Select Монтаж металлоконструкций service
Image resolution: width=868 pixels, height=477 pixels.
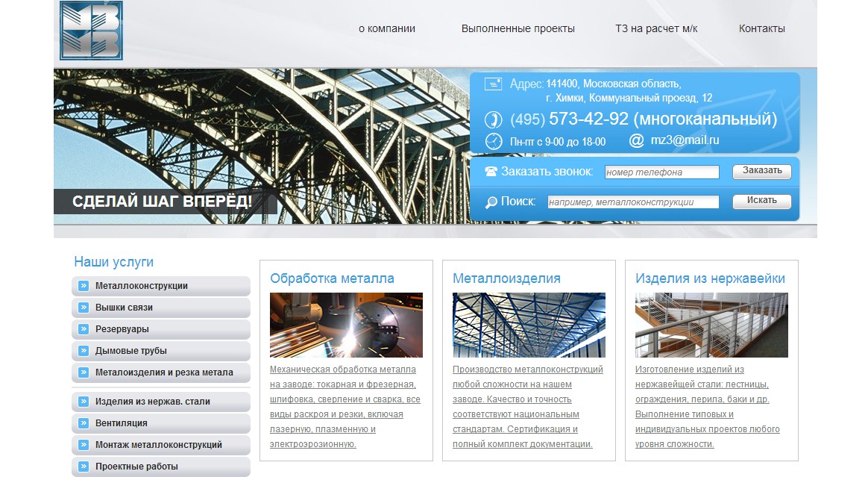[x=161, y=444]
